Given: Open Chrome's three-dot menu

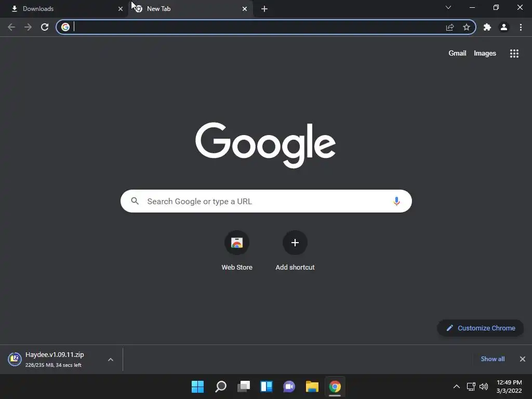Looking at the screenshot, I should click(x=521, y=27).
